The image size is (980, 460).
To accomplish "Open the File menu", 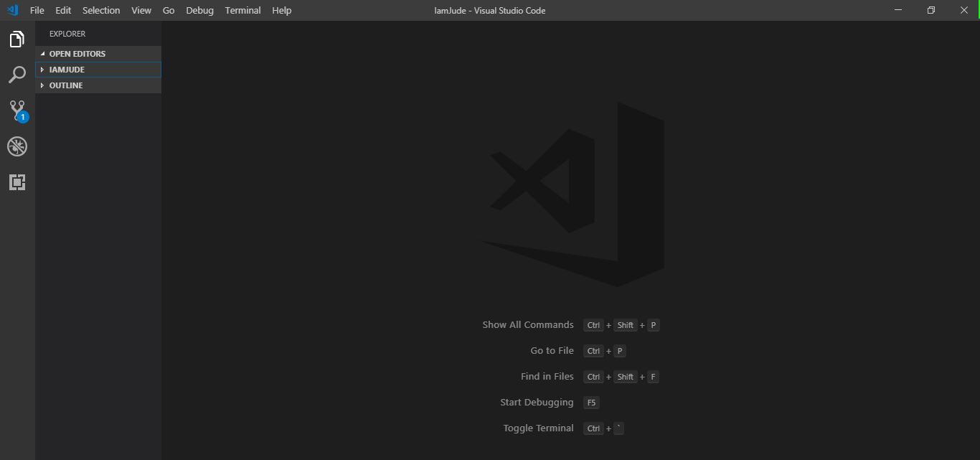I will click(x=37, y=10).
